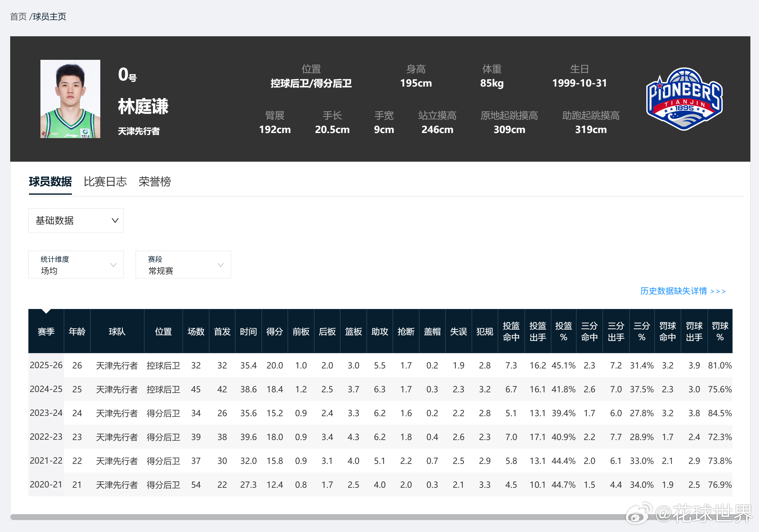Click the 助攻 column header
This screenshot has height=532, width=759.
(x=379, y=332)
